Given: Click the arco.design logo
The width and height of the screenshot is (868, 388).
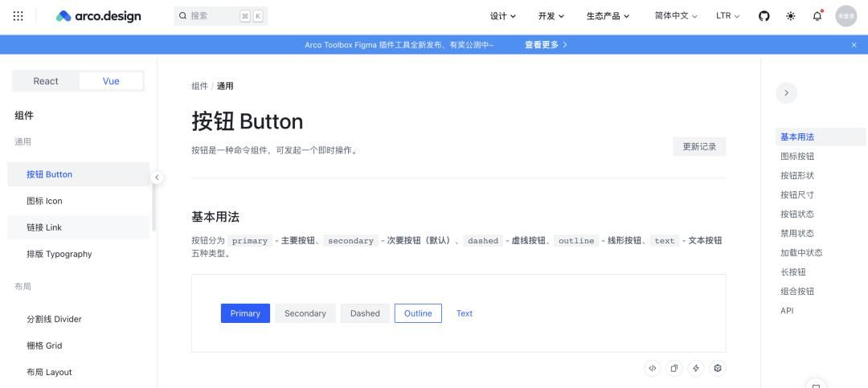Looking at the screenshot, I should point(99,16).
